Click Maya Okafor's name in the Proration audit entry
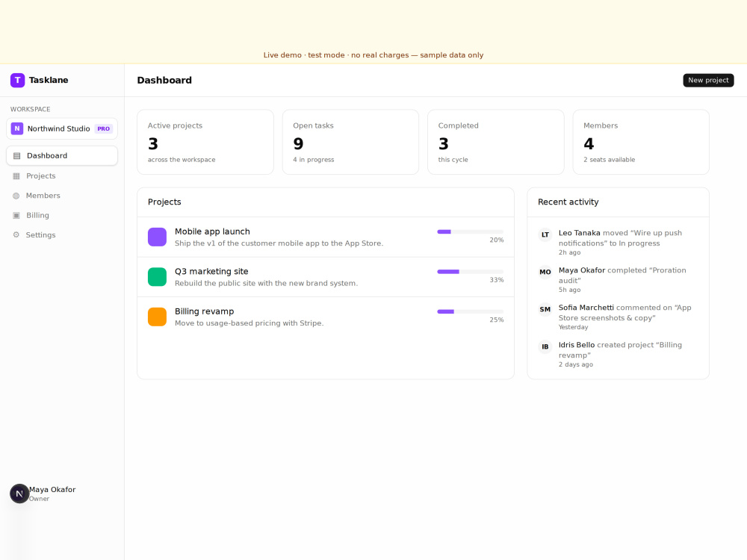The height and width of the screenshot is (560, 747). [x=582, y=270]
